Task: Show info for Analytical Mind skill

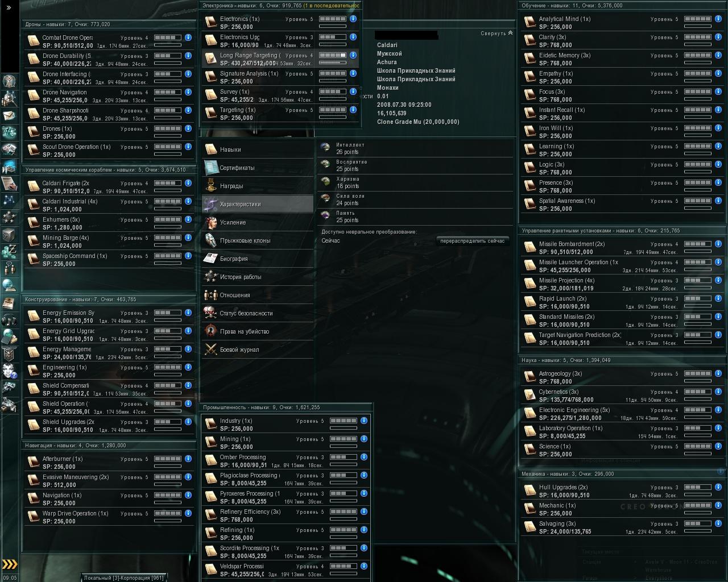Action: 718,19
